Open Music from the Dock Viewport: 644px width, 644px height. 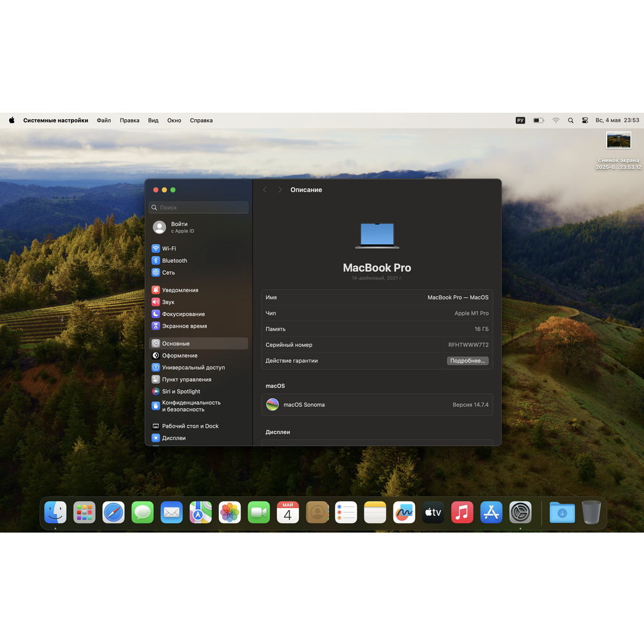(x=462, y=512)
